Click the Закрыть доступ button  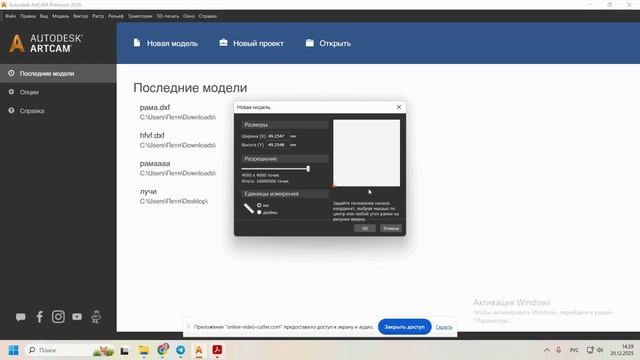point(404,327)
